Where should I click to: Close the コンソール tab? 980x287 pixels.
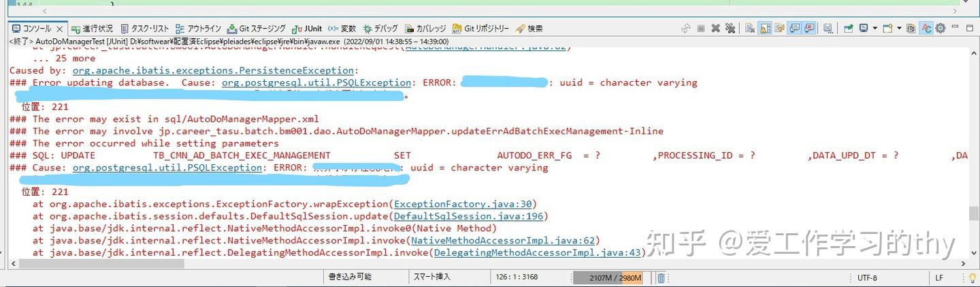pyautogui.click(x=60, y=29)
